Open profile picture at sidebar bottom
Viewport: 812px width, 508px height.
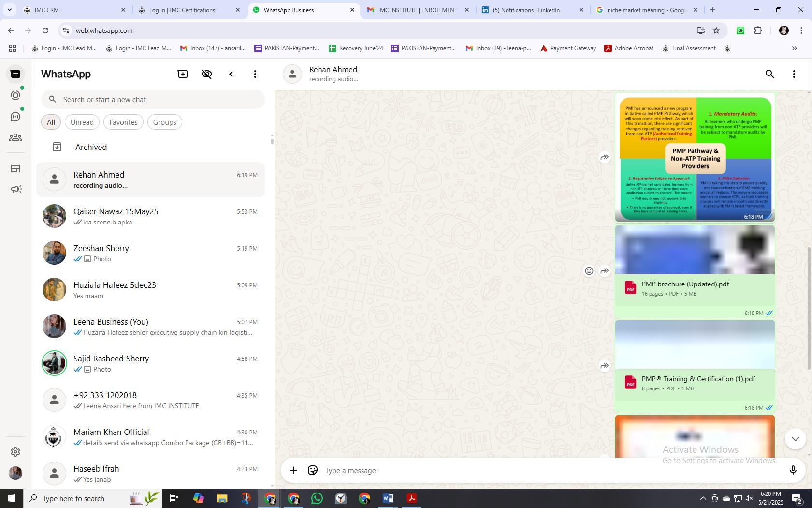pos(15,473)
